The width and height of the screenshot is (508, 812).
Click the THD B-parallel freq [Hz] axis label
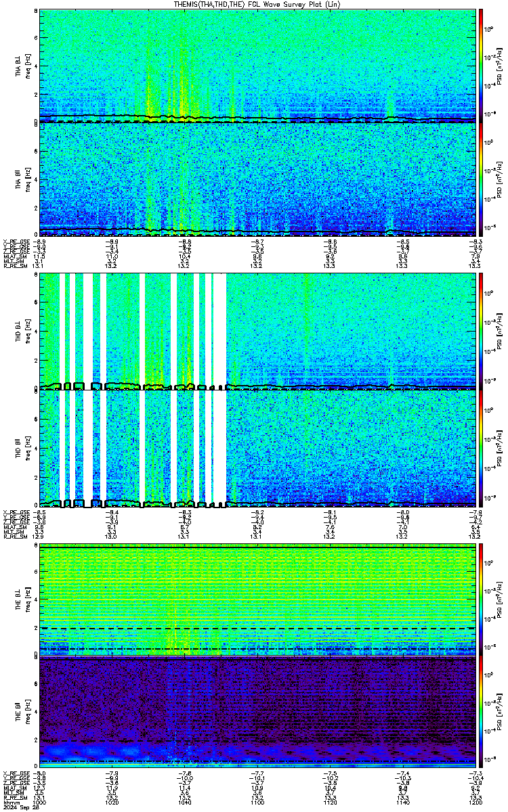point(28,447)
